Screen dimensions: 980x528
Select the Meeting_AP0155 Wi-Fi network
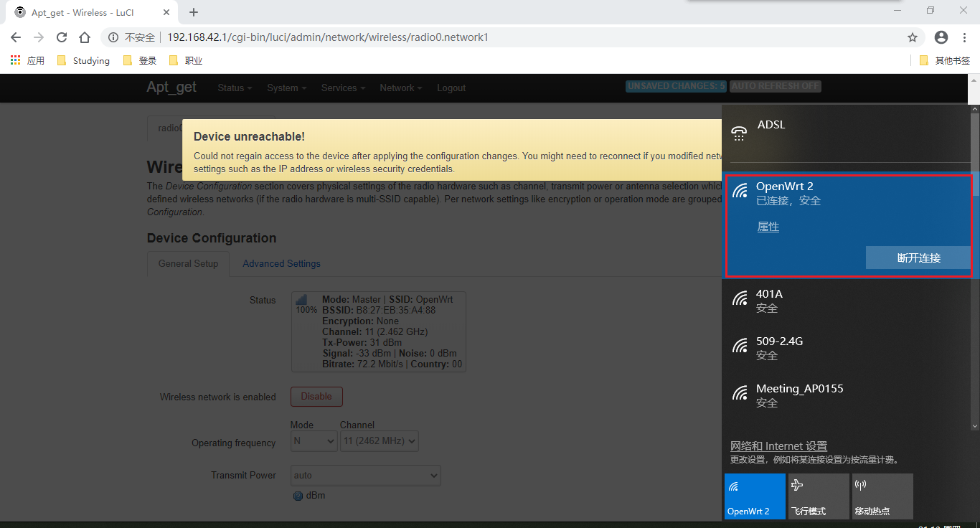[x=846, y=395]
